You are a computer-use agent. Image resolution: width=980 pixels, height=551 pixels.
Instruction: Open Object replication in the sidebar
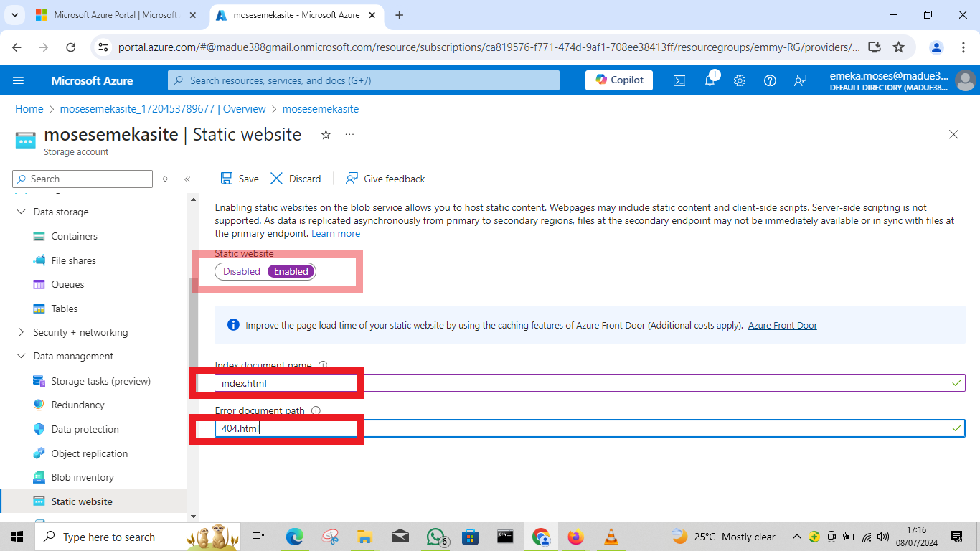89,453
